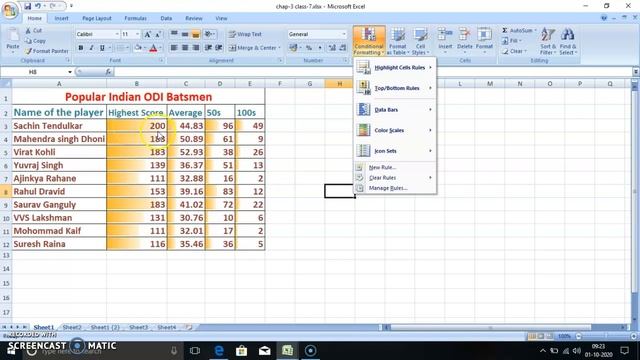Click the Center alignment icon

pyautogui.click(x=185, y=48)
